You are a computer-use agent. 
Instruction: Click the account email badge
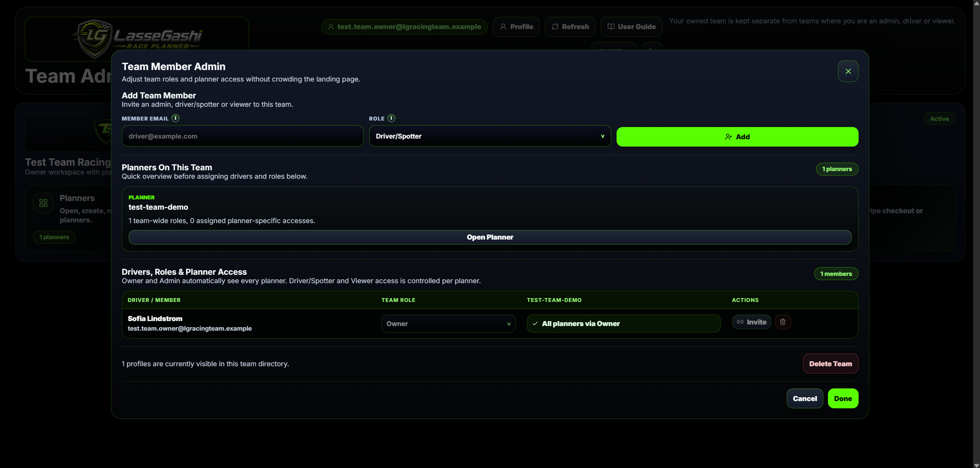click(404, 27)
